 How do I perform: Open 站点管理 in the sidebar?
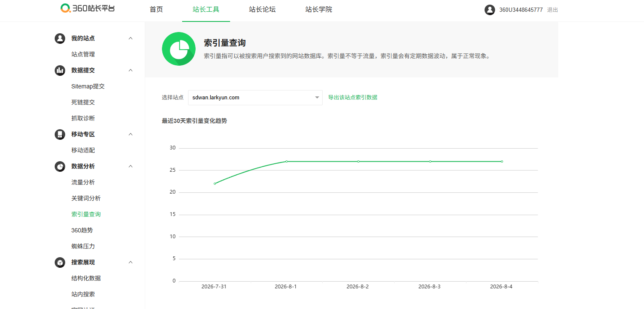pos(83,54)
